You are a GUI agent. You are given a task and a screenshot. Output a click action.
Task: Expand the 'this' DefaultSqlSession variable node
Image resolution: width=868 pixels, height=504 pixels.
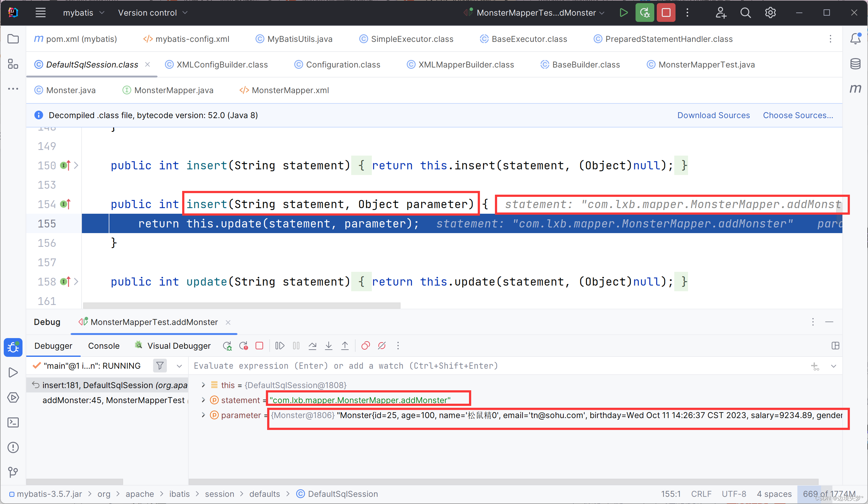tap(203, 385)
